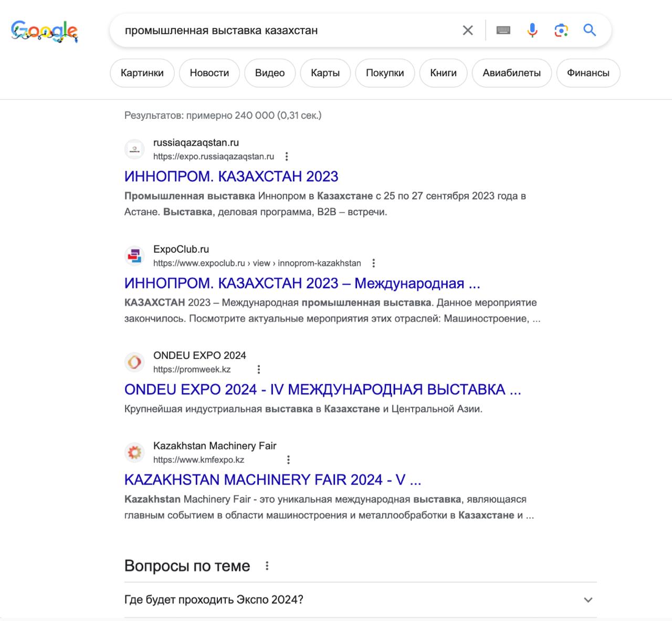Open the Карты filter tab
672x621 pixels.
click(x=325, y=73)
